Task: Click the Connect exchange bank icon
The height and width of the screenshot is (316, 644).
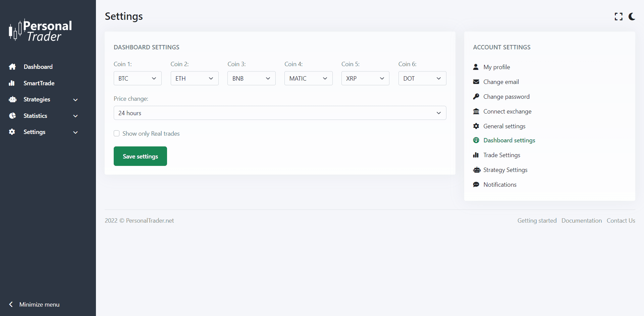Action: 476,111
